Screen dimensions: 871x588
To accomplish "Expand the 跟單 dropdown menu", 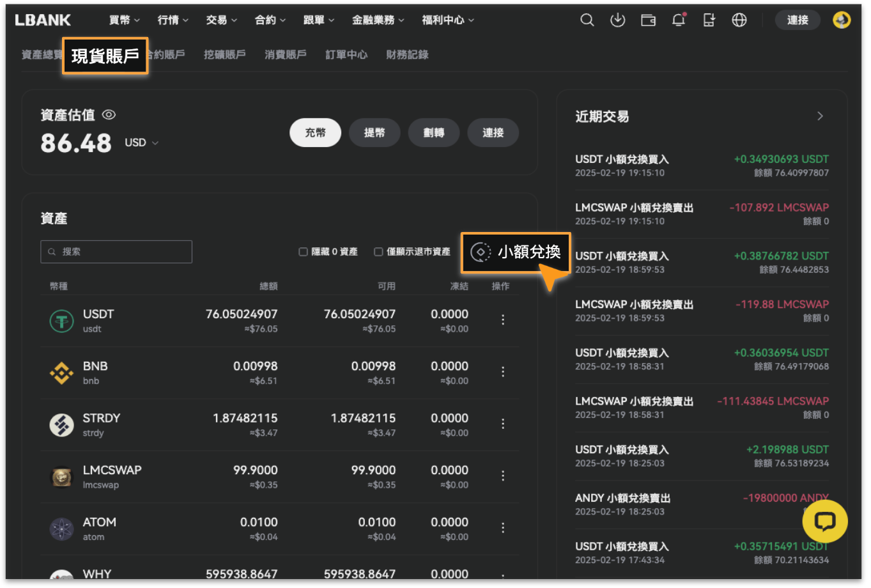I will [x=318, y=20].
